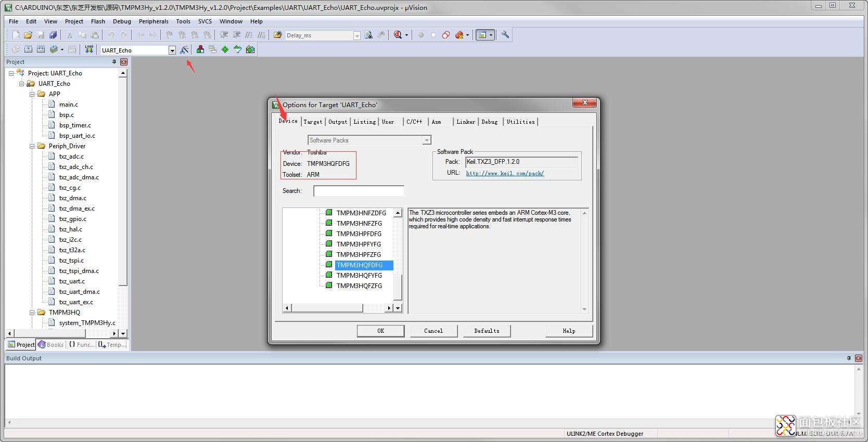Image resolution: width=868 pixels, height=442 pixels.
Task: Select device TMPM3HPFDFG in list
Action: click(x=359, y=234)
